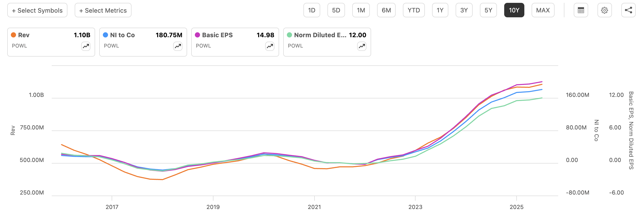This screenshot has width=644, height=217.
Task: Click the Rev card trend chart icon
Action: pyautogui.click(x=86, y=46)
